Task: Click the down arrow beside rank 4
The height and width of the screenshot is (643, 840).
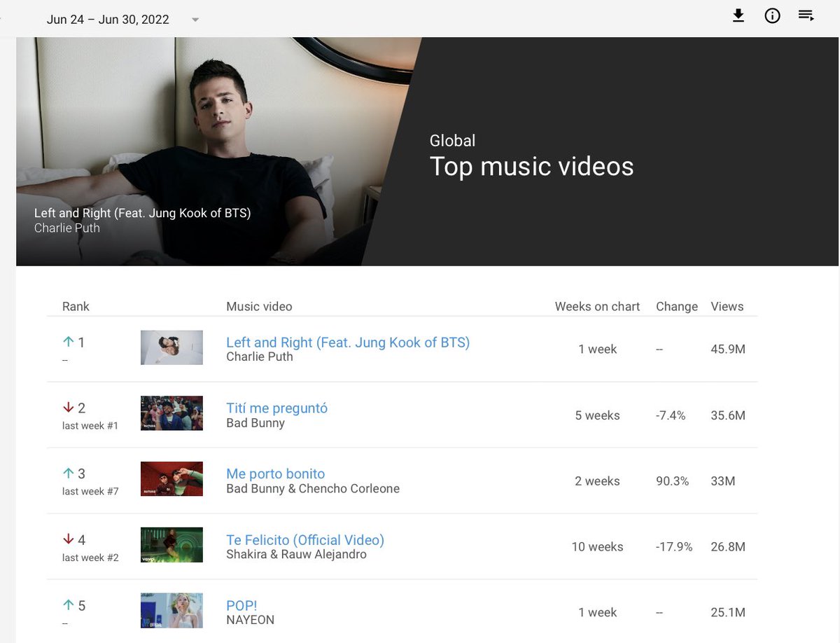Action: point(68,539)
